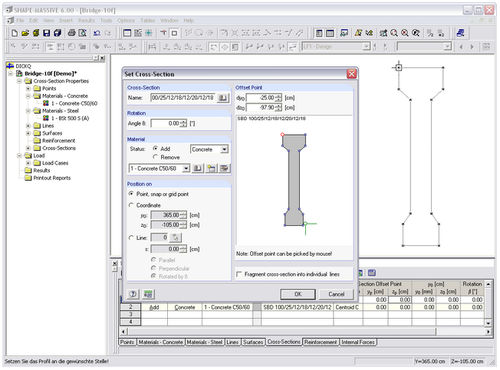Click the New document toolbar icon
This screenshot has height=370, width=500.
[15, 33]
